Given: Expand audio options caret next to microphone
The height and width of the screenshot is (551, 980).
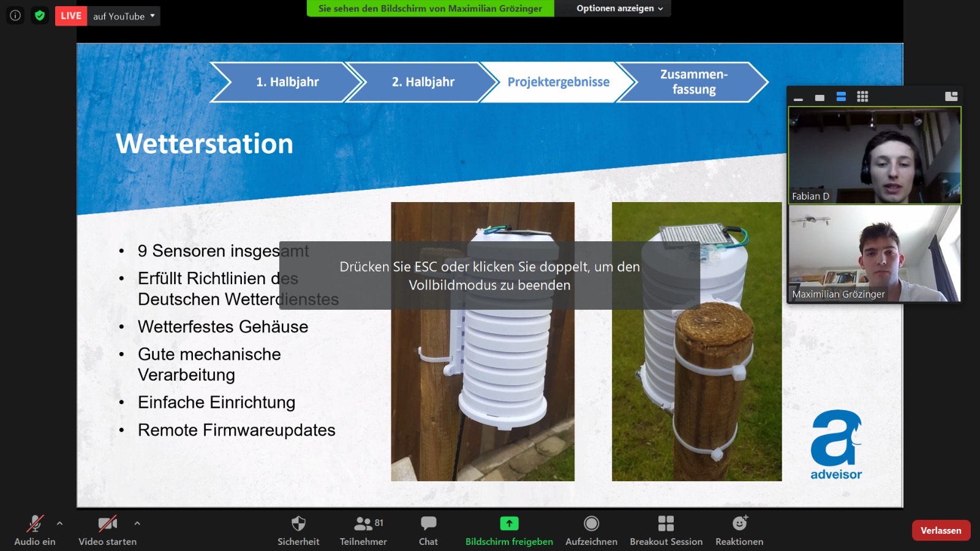Looking at the screenshot, I should click(x=59, y=523).
